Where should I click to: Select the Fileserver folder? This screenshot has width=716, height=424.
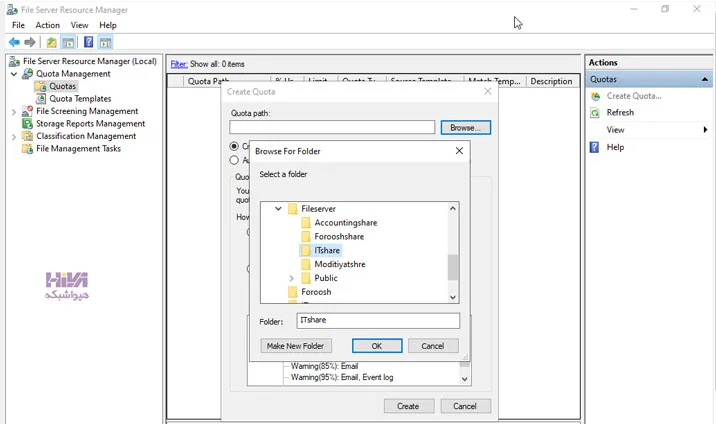(318, 209)
